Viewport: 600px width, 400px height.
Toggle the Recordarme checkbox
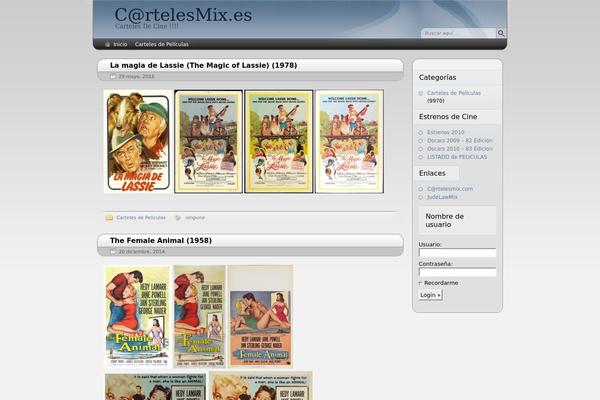[420, 283]
